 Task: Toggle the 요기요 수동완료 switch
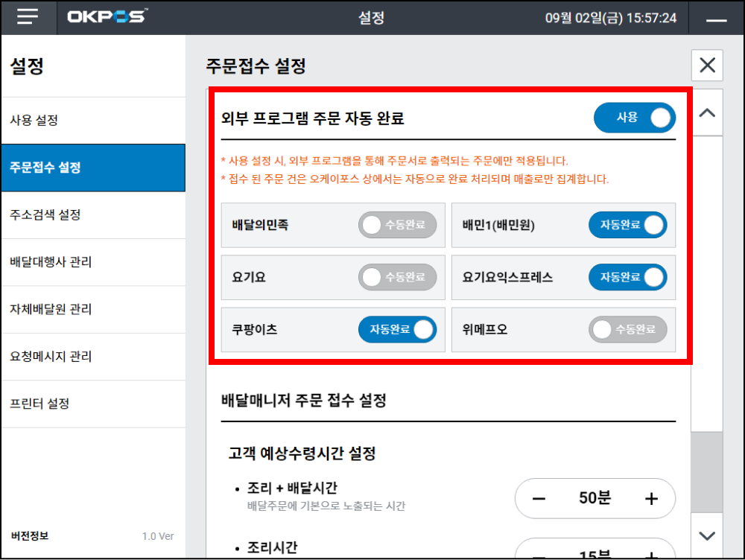tap(397, 278)
